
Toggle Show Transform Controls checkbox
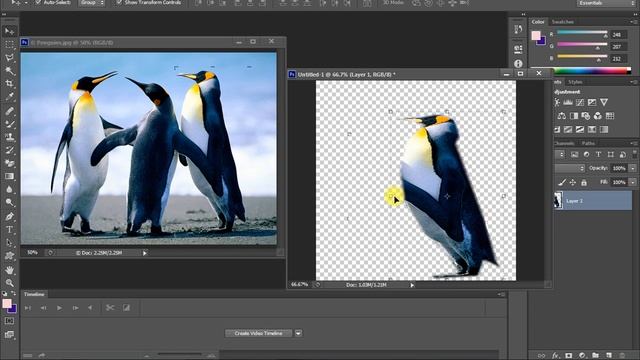point(119,2)
